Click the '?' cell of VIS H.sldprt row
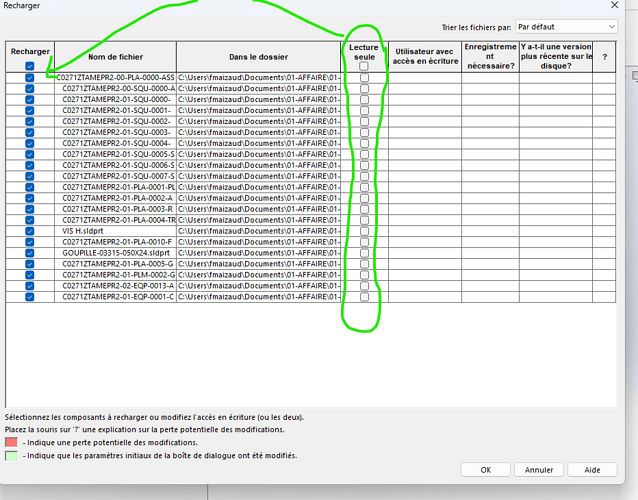This screenshot has width=638, height=500. (x=604, y=231)
